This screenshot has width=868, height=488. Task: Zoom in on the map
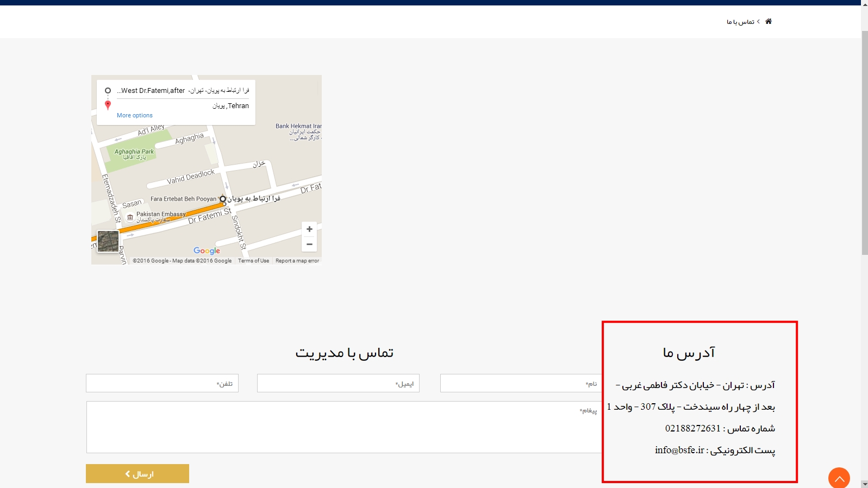309,229
